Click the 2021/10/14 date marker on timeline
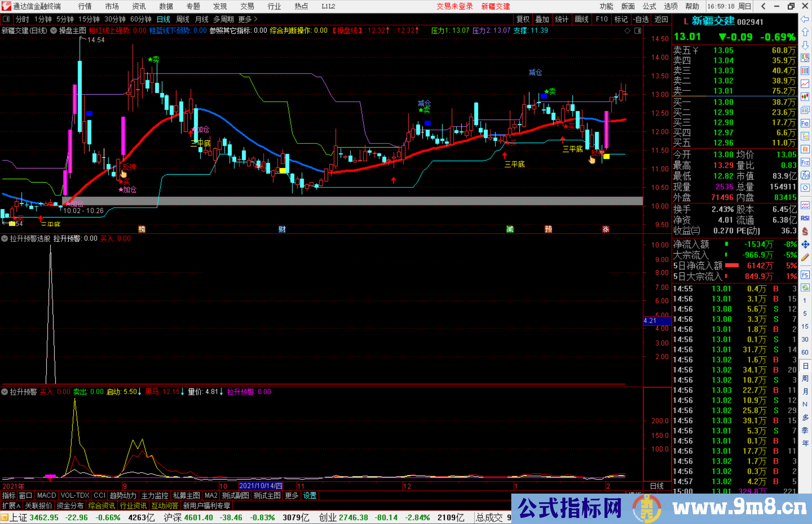The width and height of the screenshot is (812, 524). [x=261, y=486]
